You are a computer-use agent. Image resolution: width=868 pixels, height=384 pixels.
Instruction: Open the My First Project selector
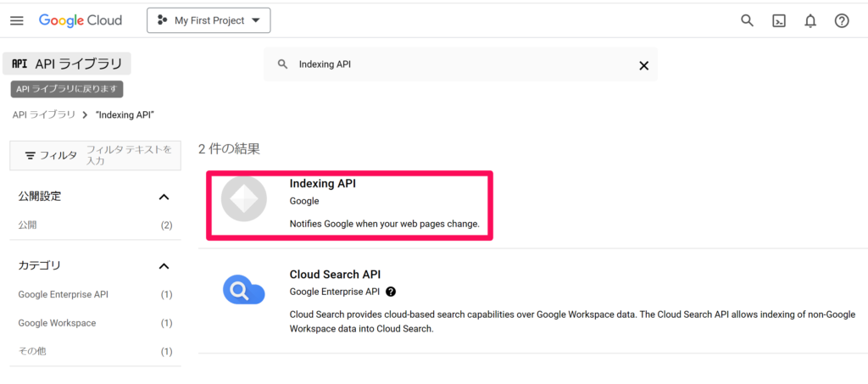[x=209, y=20]
